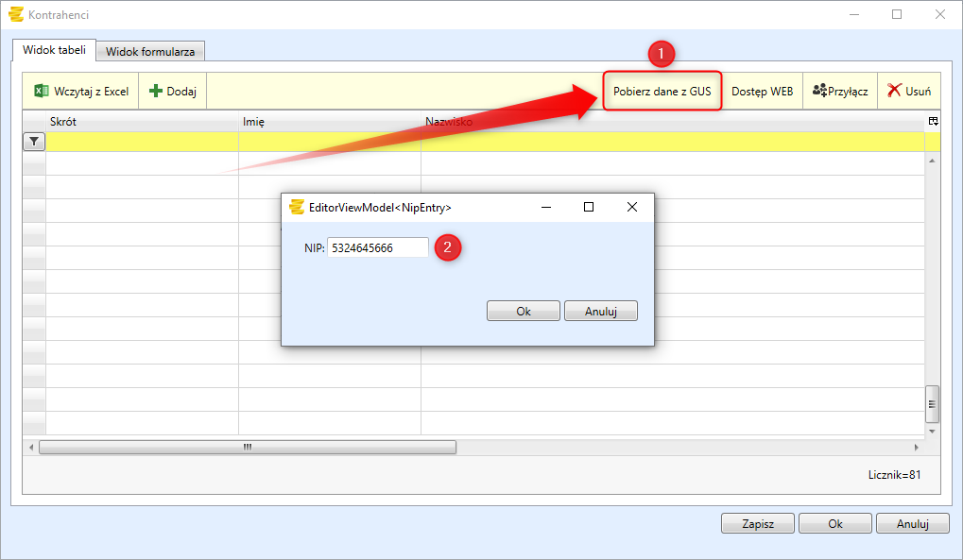963x560 pixels.
Task: Click the Kontrahenci window app icon
Action: tap(15, 14)
